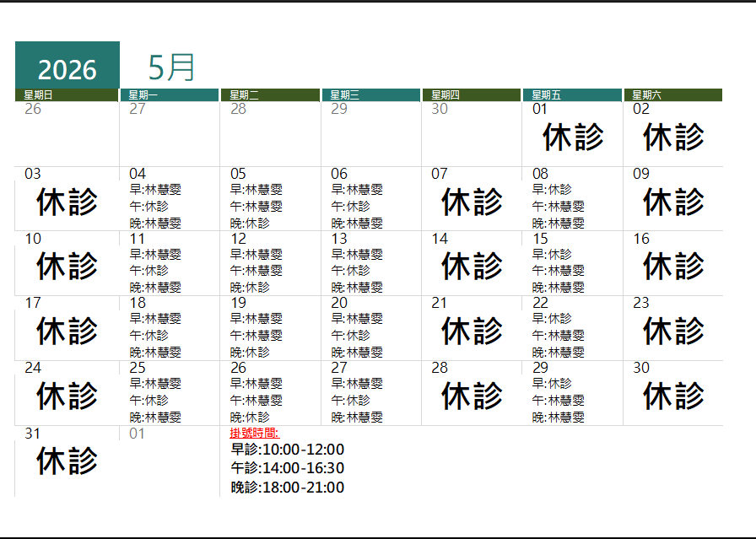Click the 早:林慧雯 entry on May 05
The image size is (756, 539).
[258, 190]
